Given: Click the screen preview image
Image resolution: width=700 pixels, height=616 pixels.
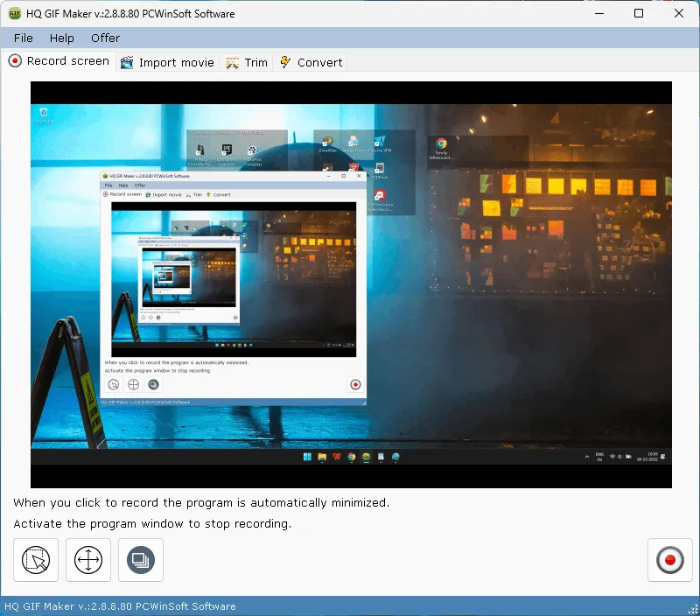Looking at the screenshot, I should click(351, 284).
